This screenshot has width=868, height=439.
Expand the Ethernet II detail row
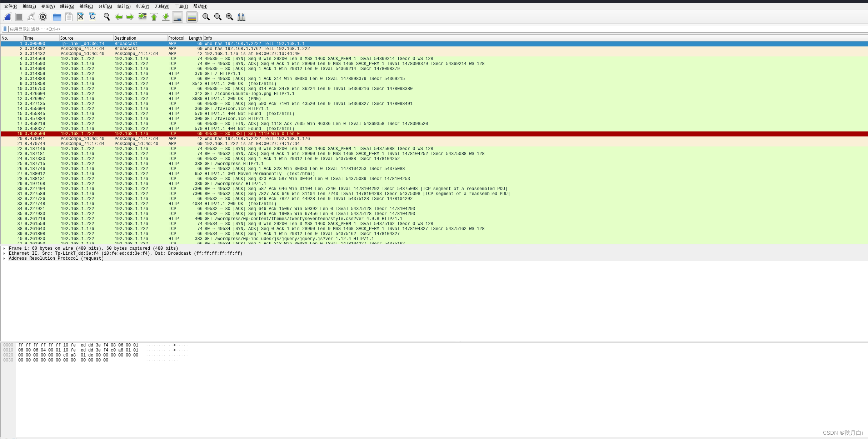click(x=4, y=253)
